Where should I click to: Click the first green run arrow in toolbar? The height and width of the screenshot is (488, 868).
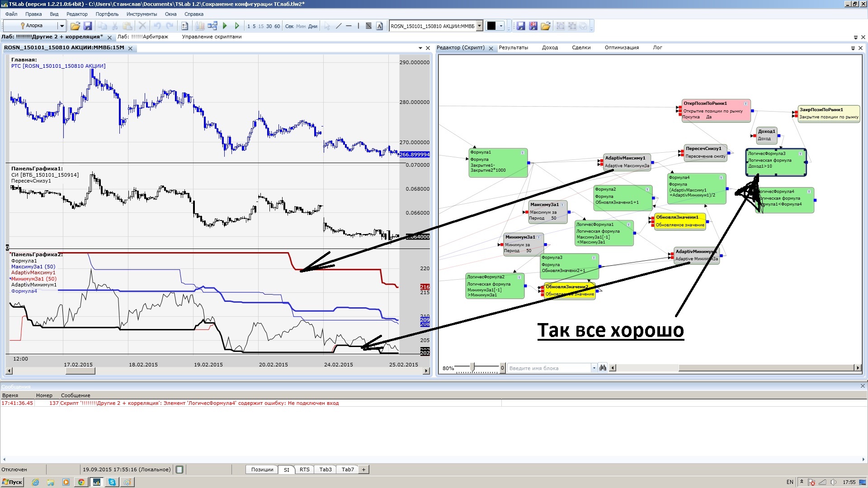click(225, 26)
